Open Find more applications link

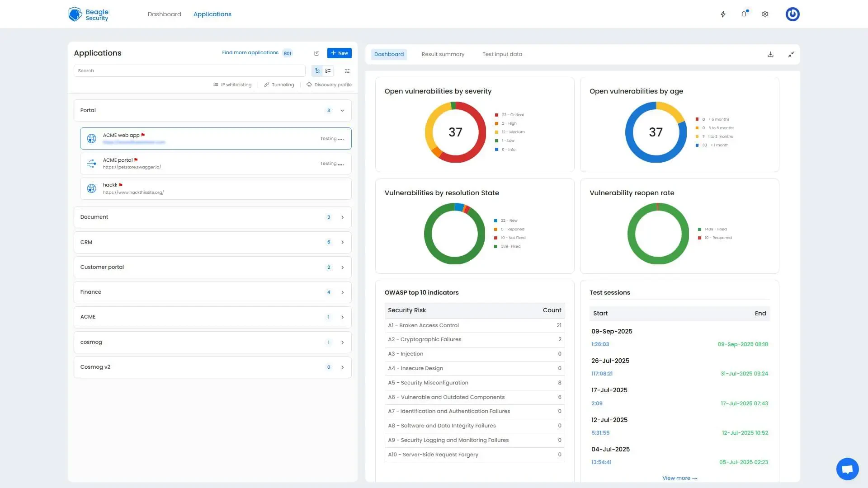(x=250, y=52)
